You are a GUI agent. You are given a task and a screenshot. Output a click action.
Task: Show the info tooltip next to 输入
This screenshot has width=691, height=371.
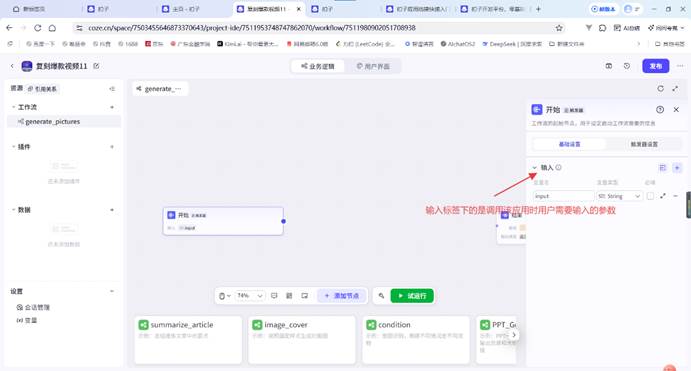558,167
